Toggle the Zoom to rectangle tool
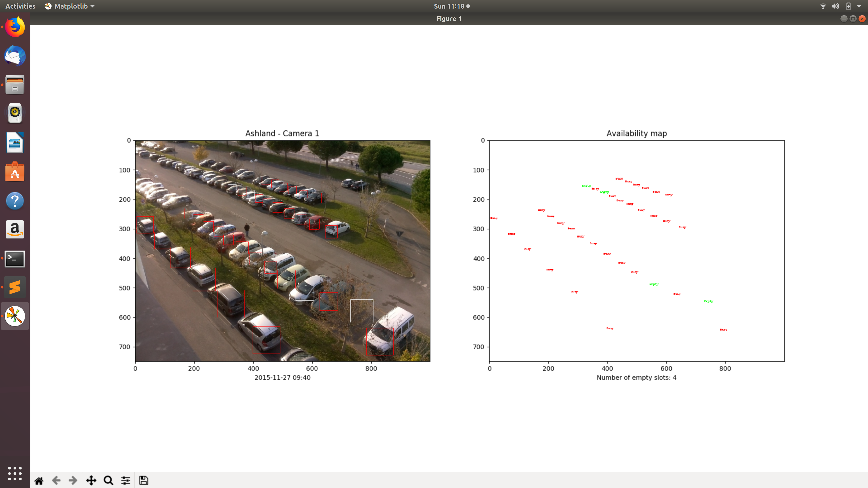This screenshot has width=868, height=488. [108, 481]
